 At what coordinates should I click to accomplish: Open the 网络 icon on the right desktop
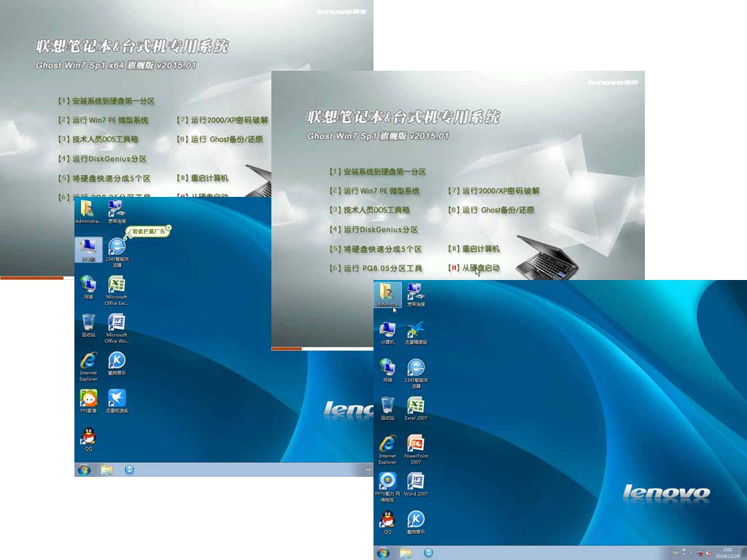[387, 370]
